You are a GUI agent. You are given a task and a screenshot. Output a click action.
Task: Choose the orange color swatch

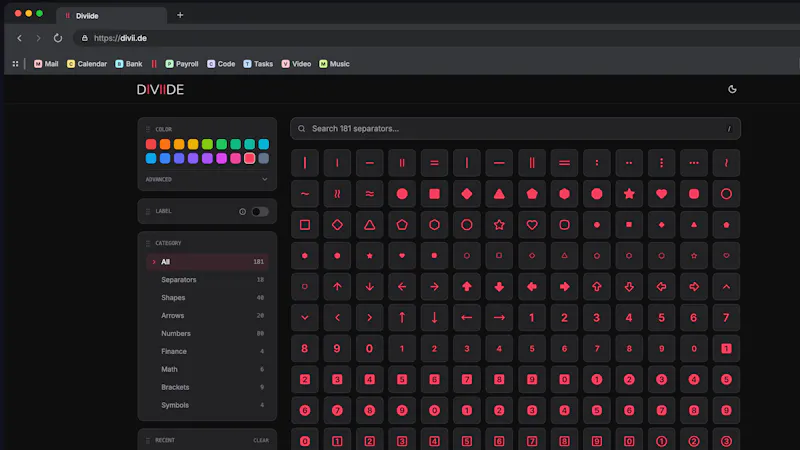165,144
